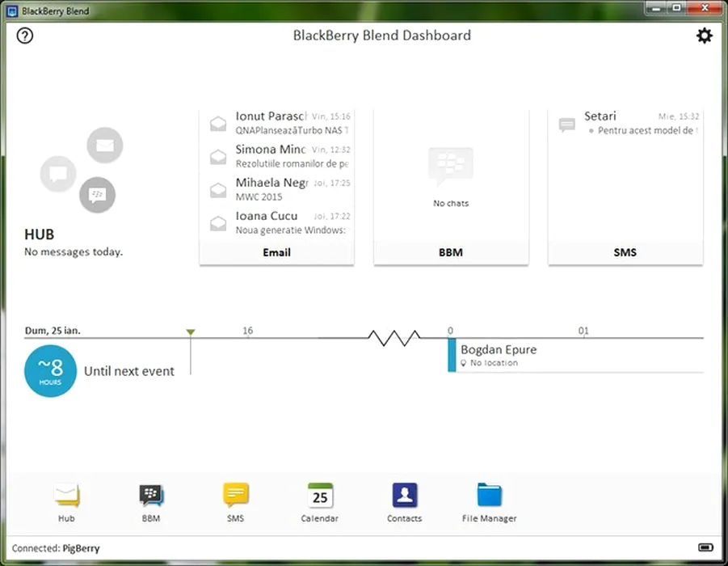Viewport: 728px width, 566px height.
Task: Open the BBM card footer label
Action: pos(451,252)
